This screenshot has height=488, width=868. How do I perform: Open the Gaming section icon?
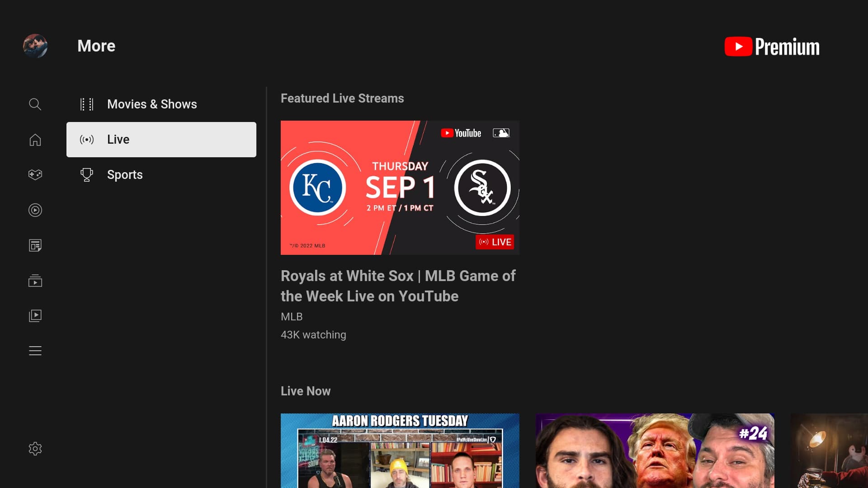tap(35, 174)
